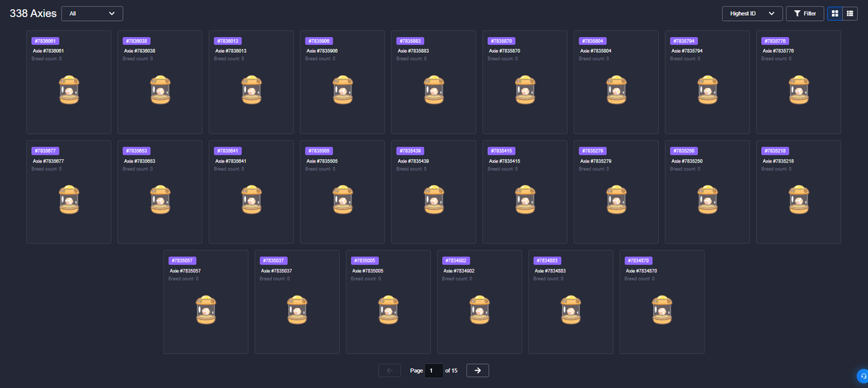
Task: Click the egg icon of Axie #7835415
Action: click(x=524, y=200)
